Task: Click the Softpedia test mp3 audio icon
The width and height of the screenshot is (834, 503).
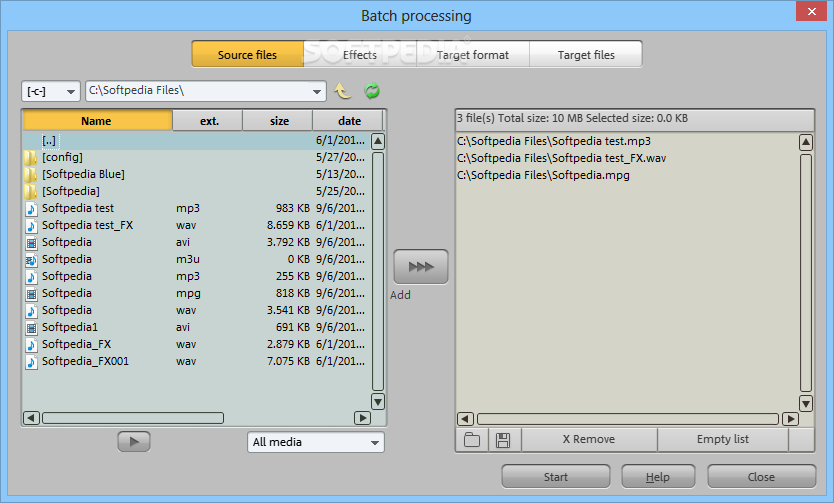Action: click(x=31, y=208)
